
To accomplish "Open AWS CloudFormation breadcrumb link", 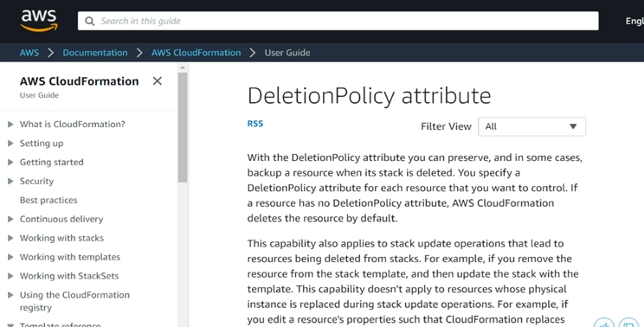I will 196,53.
